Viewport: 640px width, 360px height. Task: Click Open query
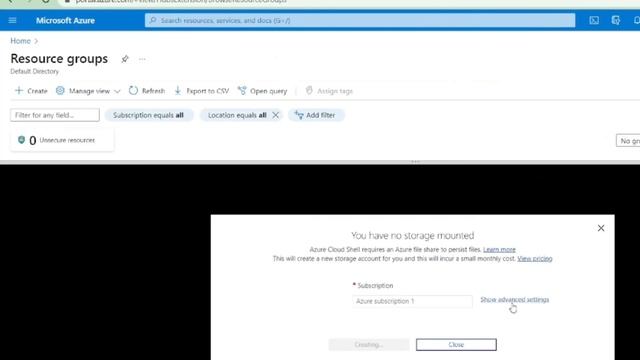pyautogui.click(x=263, y=91)
